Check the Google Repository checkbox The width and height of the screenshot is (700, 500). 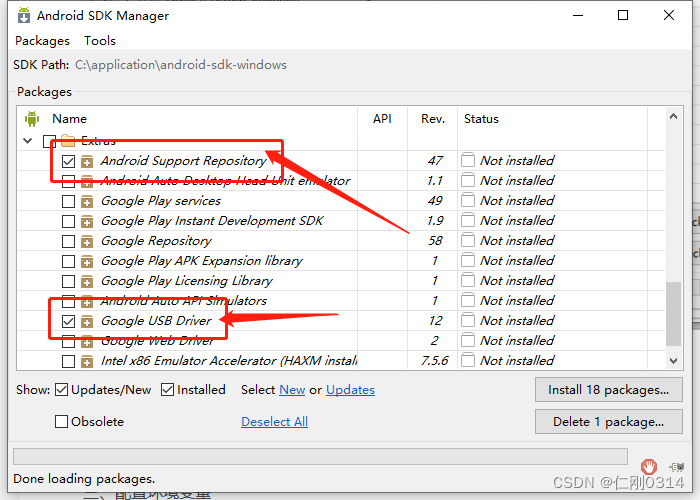pyautogui.click(x=68, y=242)
